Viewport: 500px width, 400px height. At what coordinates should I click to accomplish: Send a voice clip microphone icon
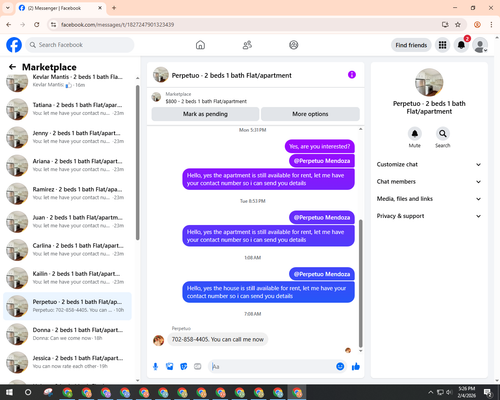[155, 367]
